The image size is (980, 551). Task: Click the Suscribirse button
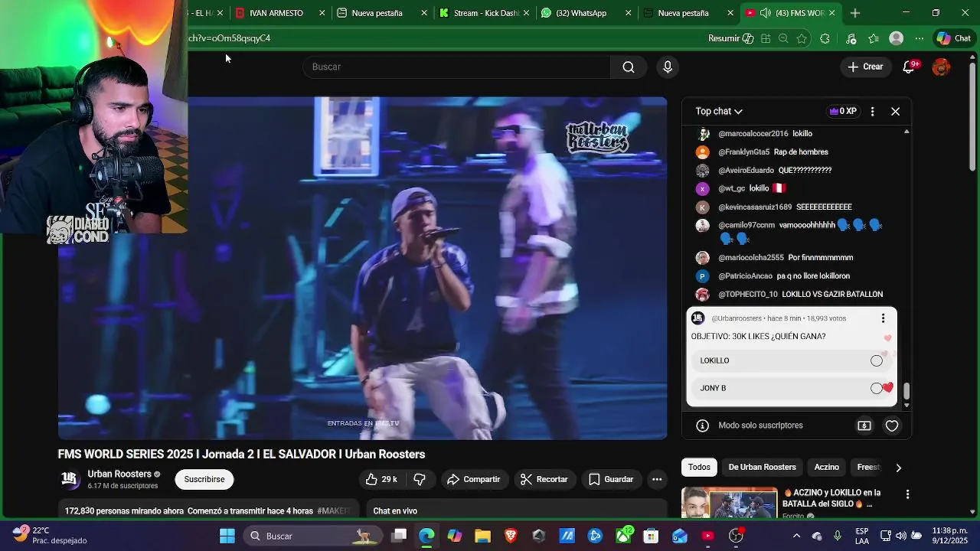point(204,479)
